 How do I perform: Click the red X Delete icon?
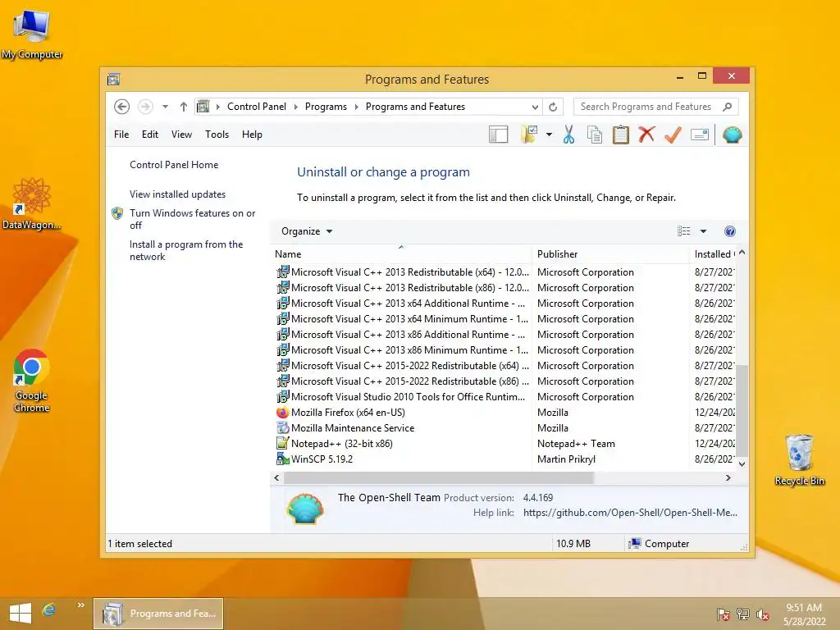pos(646,135)
